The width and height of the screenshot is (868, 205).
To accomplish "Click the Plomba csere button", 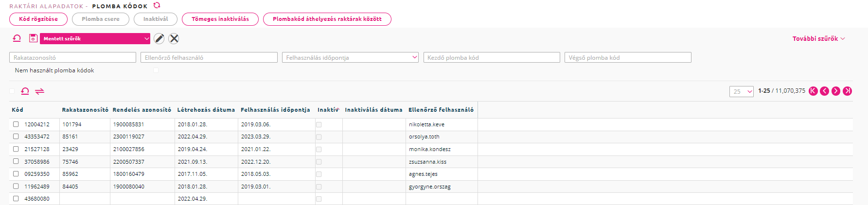I will (x=101, y=19).
